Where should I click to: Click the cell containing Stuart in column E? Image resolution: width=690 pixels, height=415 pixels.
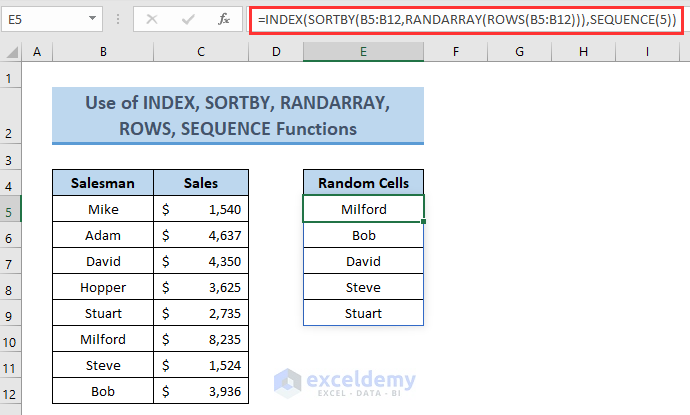[x=363, y=313]
